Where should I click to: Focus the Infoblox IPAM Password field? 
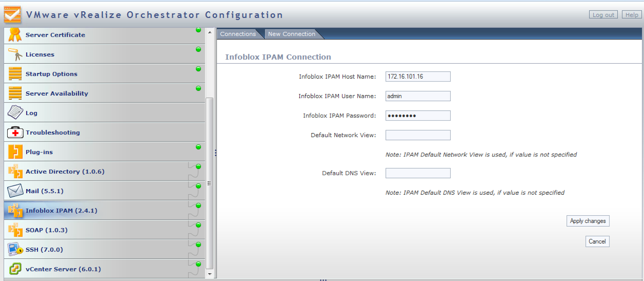(x=418, y=116)
